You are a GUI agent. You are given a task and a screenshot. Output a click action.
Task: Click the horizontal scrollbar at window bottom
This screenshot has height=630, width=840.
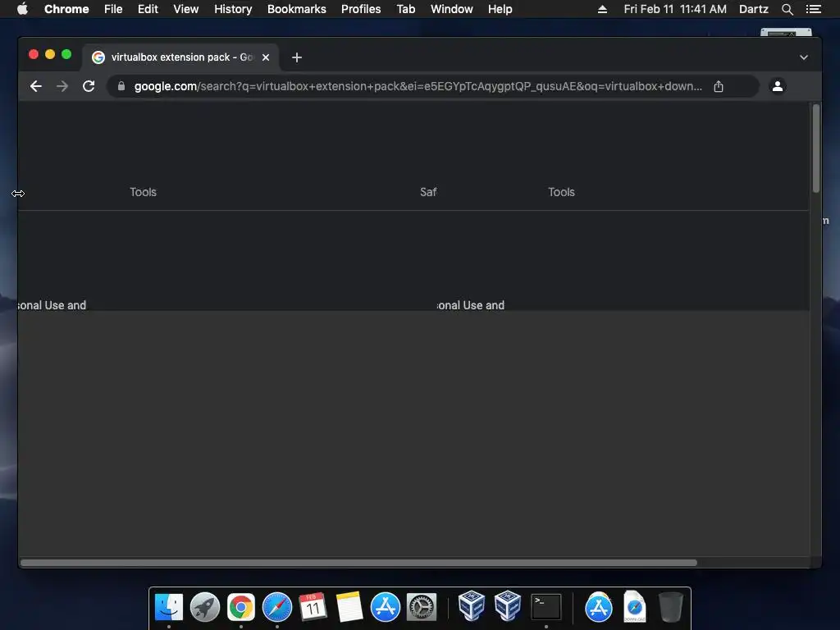pos(359,563)
